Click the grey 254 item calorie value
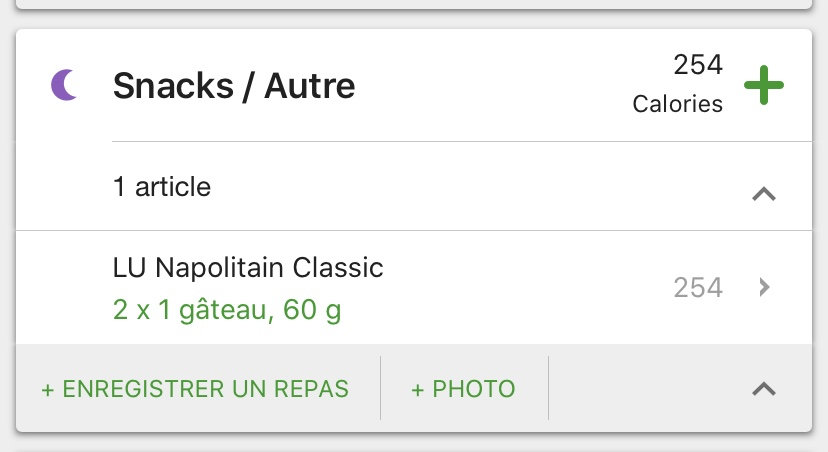 click(x=698, y=288)
